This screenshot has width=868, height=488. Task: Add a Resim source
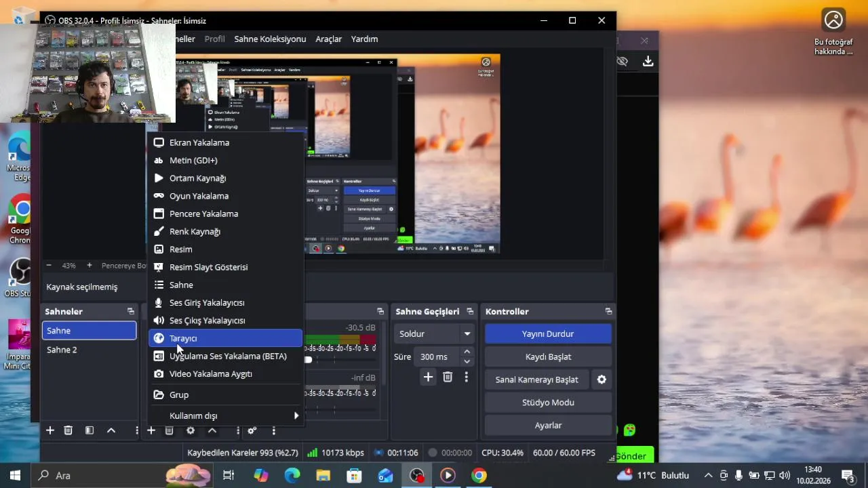pyautogui.click(x=226, y=249)
